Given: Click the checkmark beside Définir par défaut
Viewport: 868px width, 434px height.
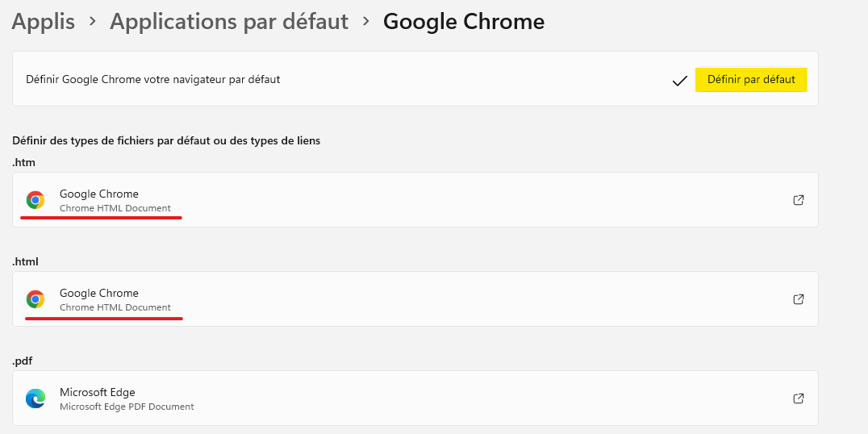Looking at the screenshot, I should coord(679,81).
